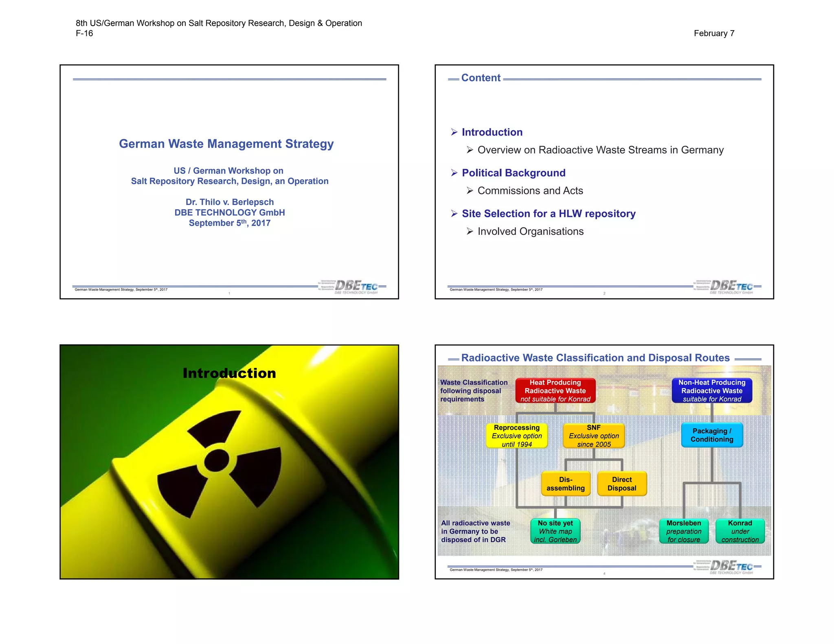834x644 pixels.
Task: Select the 'Political Background' bullet
Action: (x=514, y=173)
